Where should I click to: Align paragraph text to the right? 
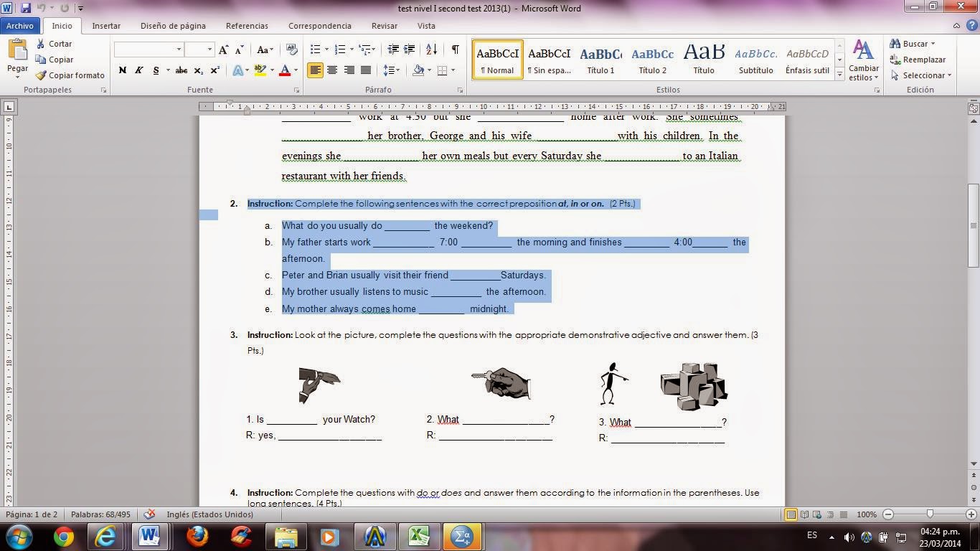click(349, 70)
